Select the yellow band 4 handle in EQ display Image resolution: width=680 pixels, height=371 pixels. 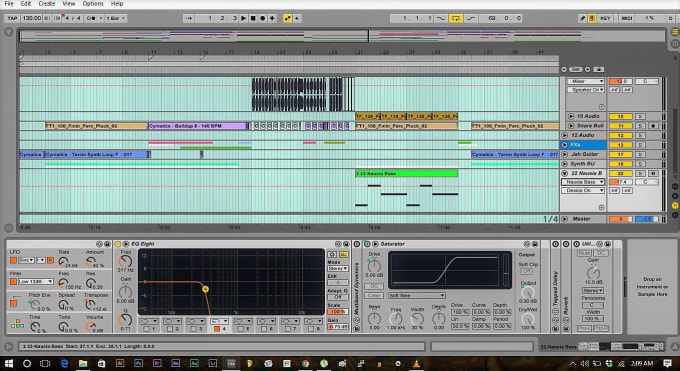pos(205,289)
